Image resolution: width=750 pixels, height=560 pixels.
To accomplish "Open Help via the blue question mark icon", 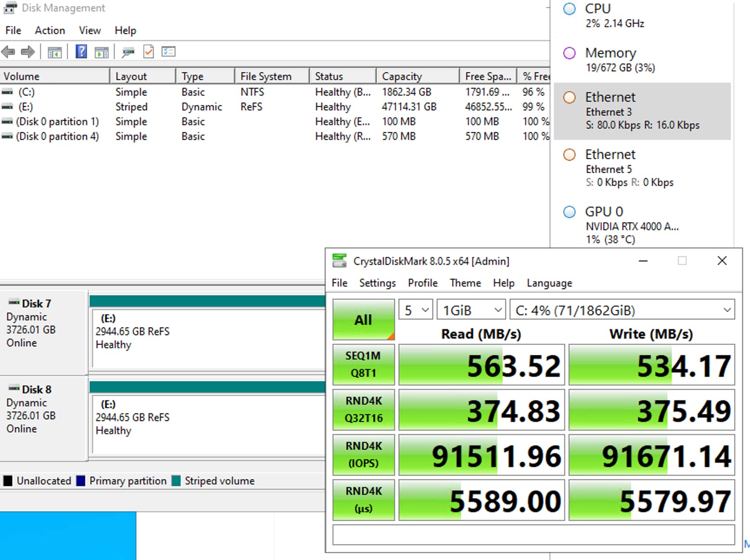I will [x=81, y=52].
